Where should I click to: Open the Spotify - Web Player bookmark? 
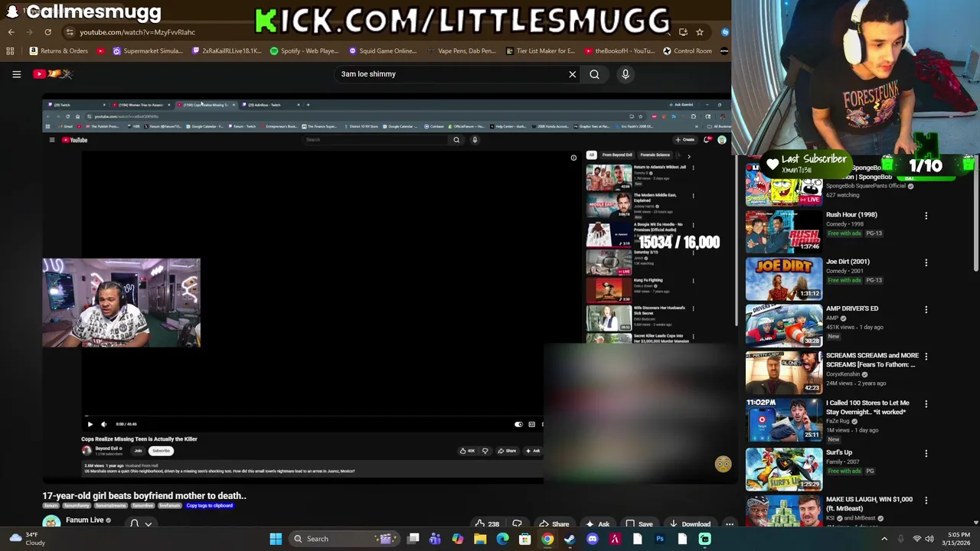tap(304, 51)
